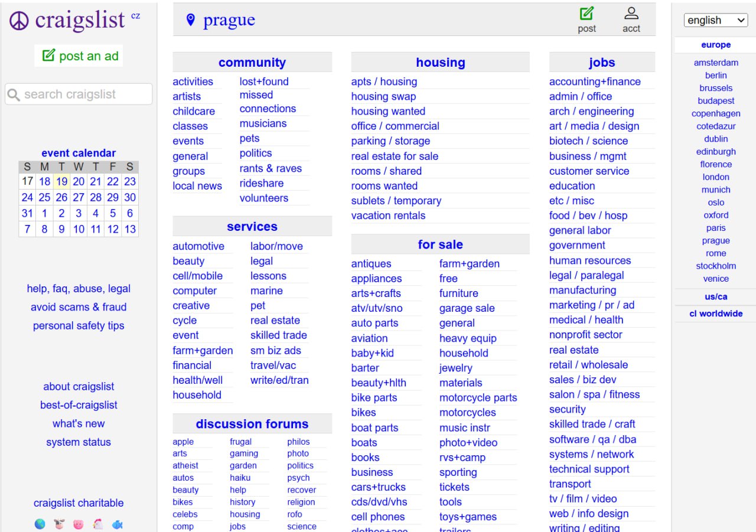The width and height of the screenshot is (756, 532).
Task: Expand the us/ca region section
Action: click(x=716, y=296)
